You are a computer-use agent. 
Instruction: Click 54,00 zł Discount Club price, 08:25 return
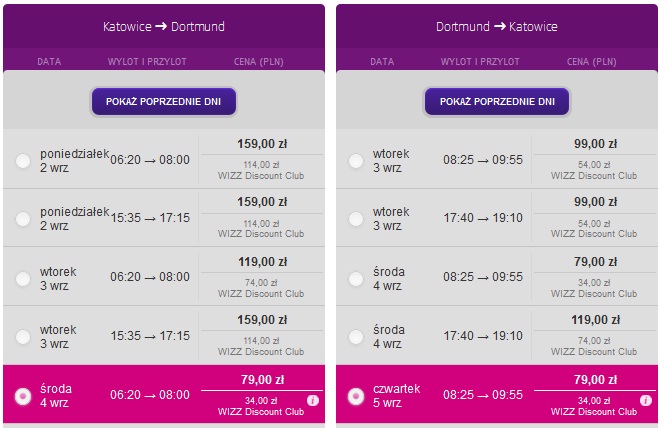pos(594,165)
